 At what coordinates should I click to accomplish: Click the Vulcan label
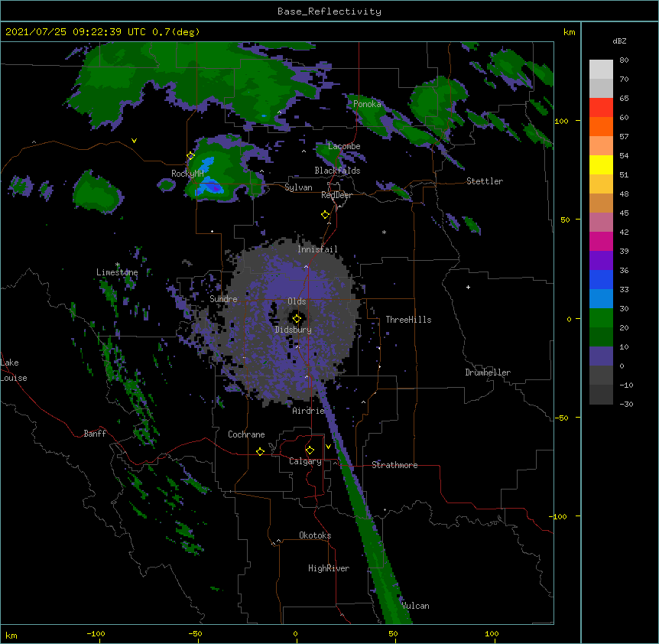[x=416, y=606]
